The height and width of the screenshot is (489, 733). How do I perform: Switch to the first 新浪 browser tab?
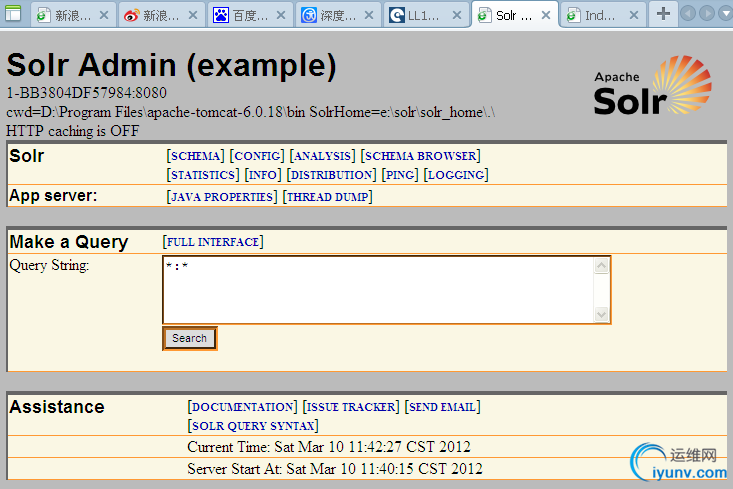point(72,15)
